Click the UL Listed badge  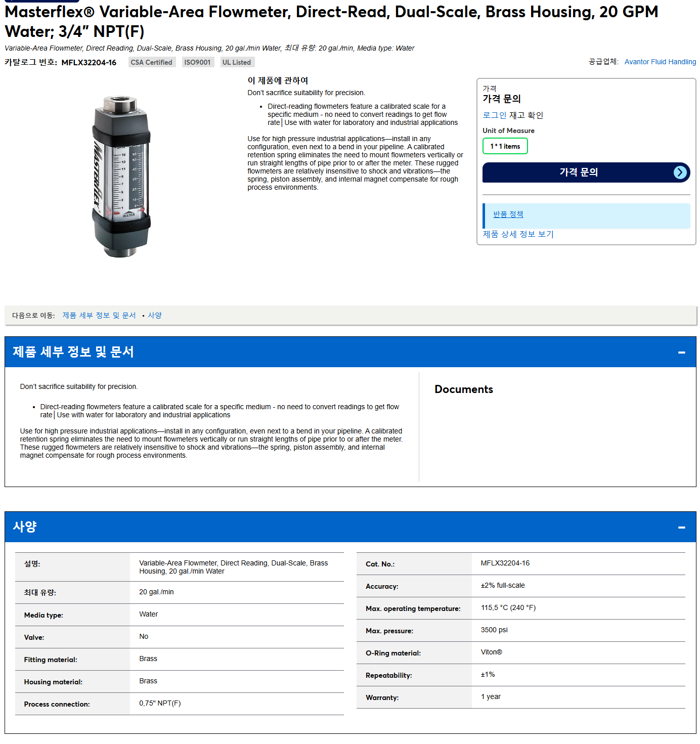[237, 62]
